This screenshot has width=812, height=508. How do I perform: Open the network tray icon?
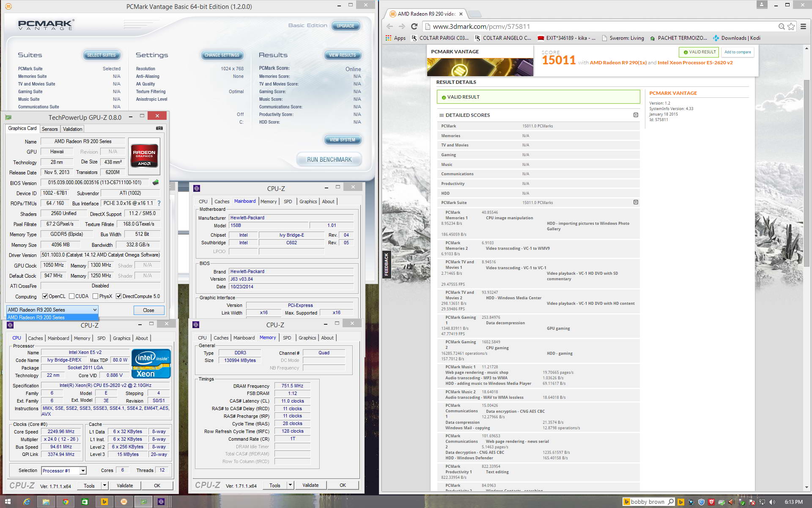(762, 502)
